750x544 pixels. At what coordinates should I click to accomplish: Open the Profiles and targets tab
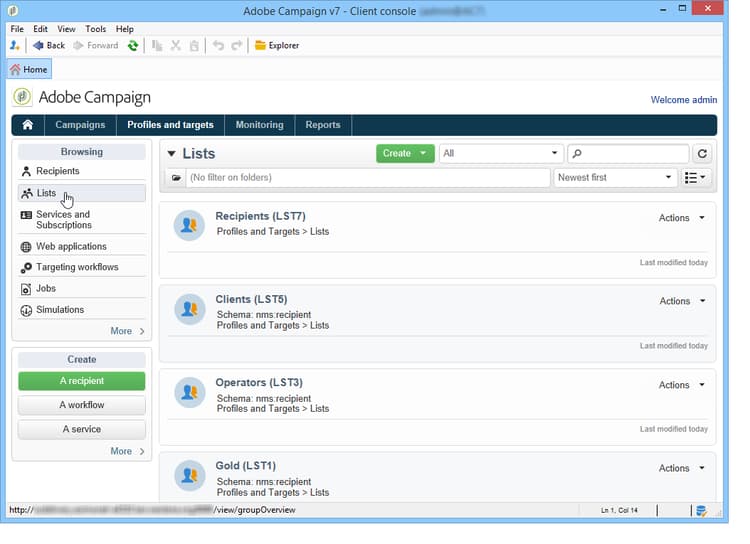170,125
